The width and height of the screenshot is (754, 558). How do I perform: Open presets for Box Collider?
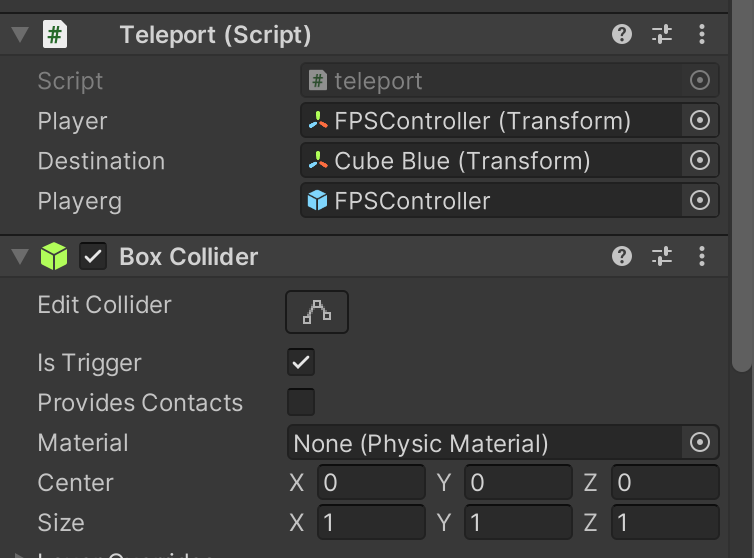point(662,257)
